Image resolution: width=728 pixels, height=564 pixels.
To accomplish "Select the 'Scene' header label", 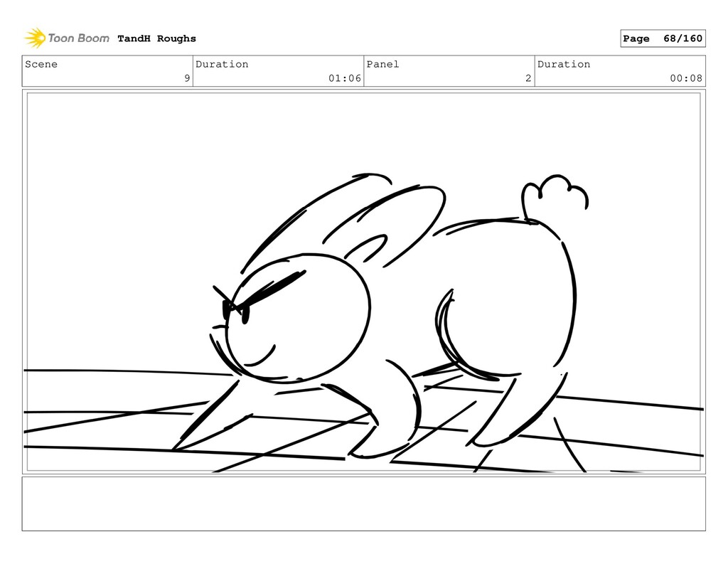I will click(41, 64).
